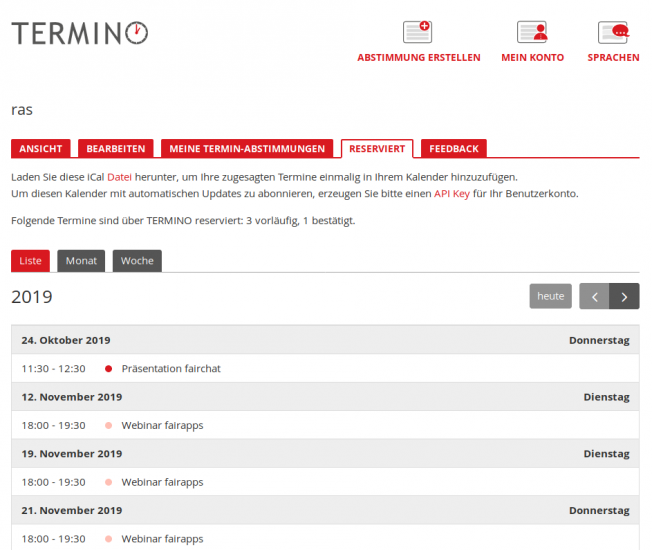Image resolution: width=652 pixels, height=550 pixels.
Task: Select Meine Termin-Abstimmungen tab
Action: (x=247, y=149)
